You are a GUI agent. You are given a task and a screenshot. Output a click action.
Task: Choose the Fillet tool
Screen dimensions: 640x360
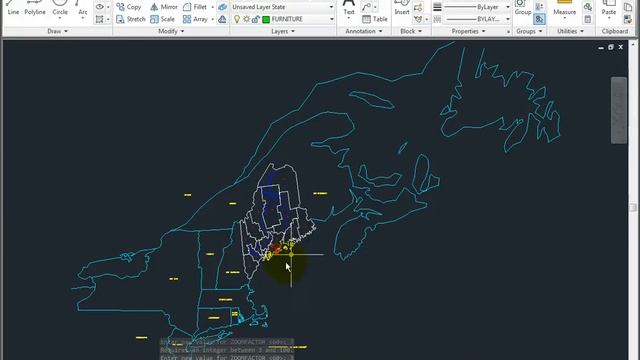[195, 7]
